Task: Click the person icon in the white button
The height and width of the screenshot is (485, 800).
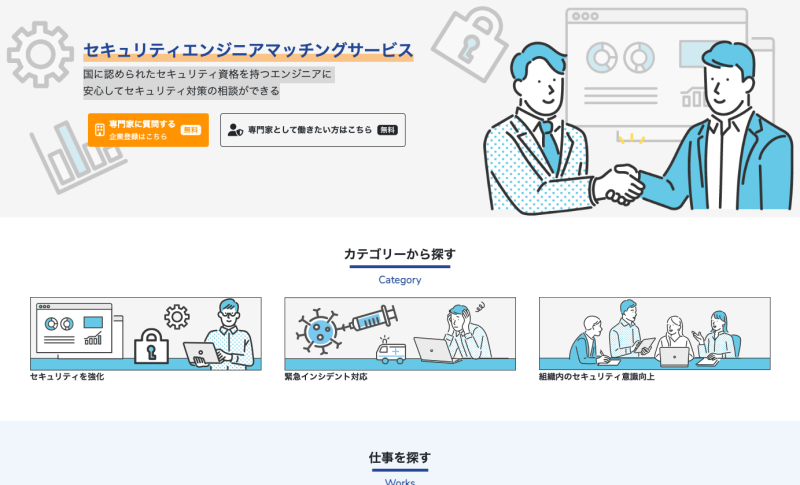Action: (235, 130)
